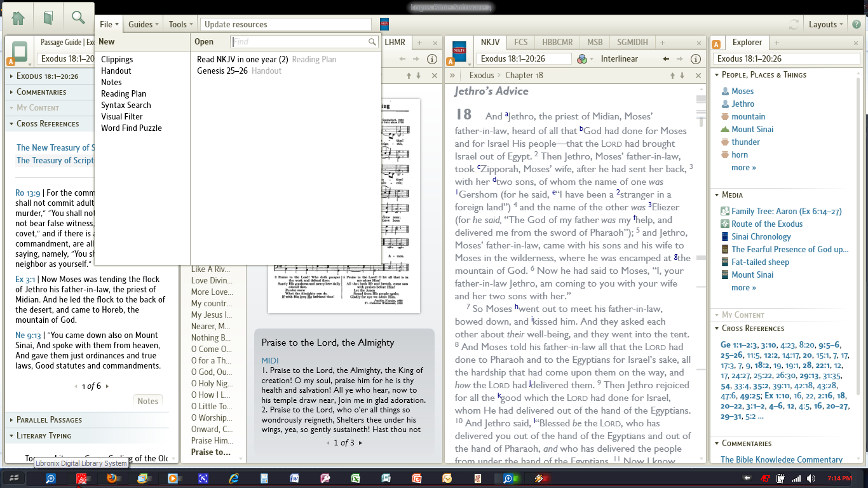868x488 pixels.
Task: Switch to the FCS tab
Action: 521,43
